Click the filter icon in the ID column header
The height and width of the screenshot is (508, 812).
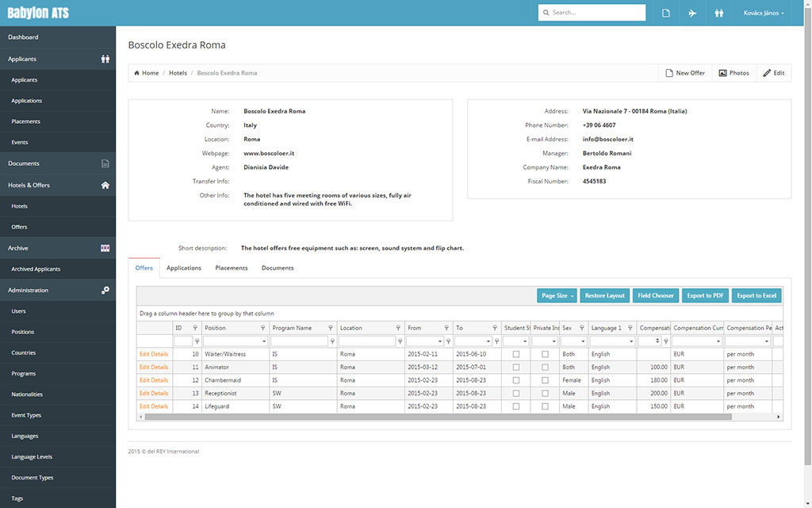pos(195,328)
